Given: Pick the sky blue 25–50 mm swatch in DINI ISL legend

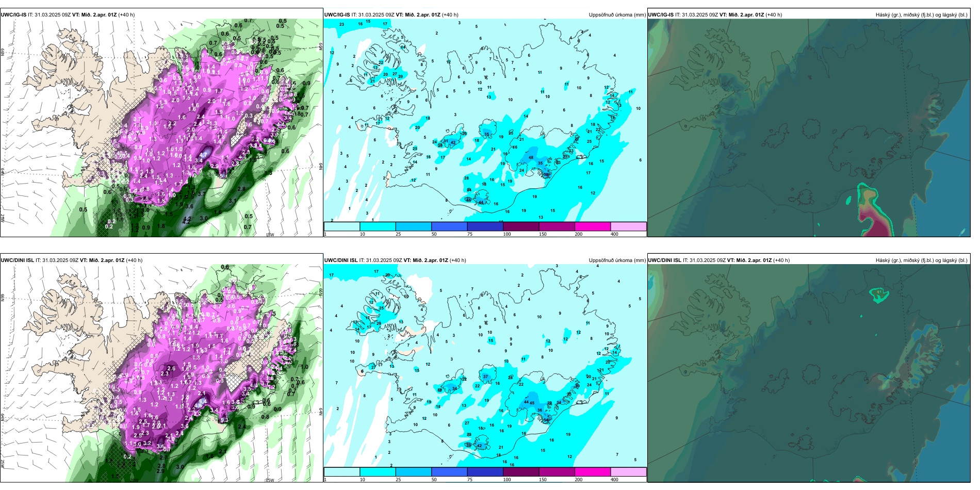Looking at the screenshot, I should pyautogui.click(x=413, y=472).
